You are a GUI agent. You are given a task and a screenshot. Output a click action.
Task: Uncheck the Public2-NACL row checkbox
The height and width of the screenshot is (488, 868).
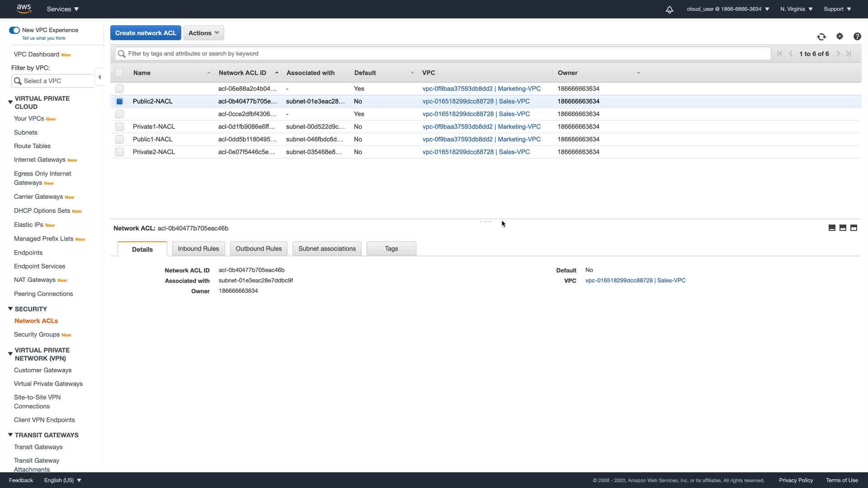click(x=119, y=102)
